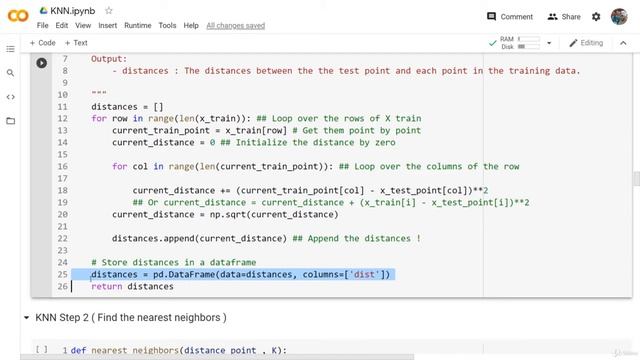Add a new Code cell
The height and width of the screenshot is (360, 640).
point(42,43)
